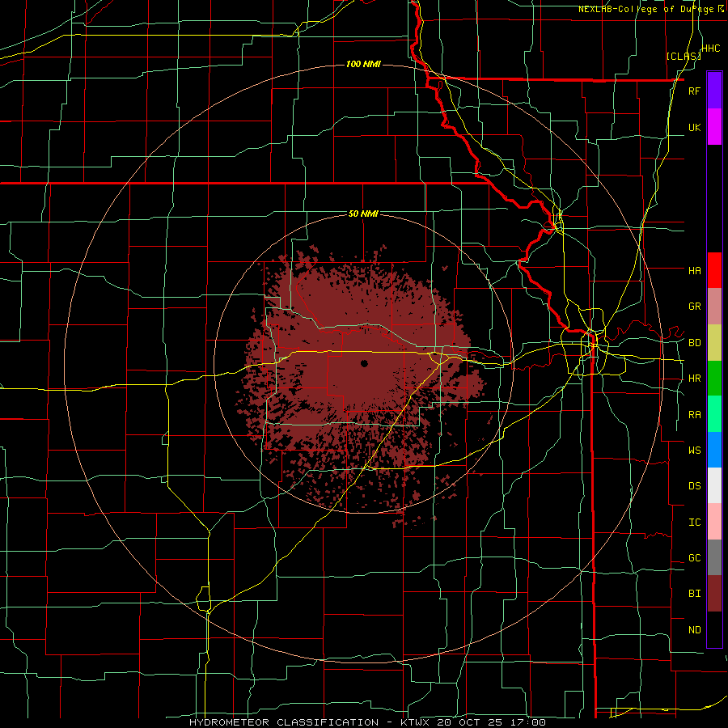Click the KTWX station identifier
Viewport: 728px width, 728px height.
(414, 722)
